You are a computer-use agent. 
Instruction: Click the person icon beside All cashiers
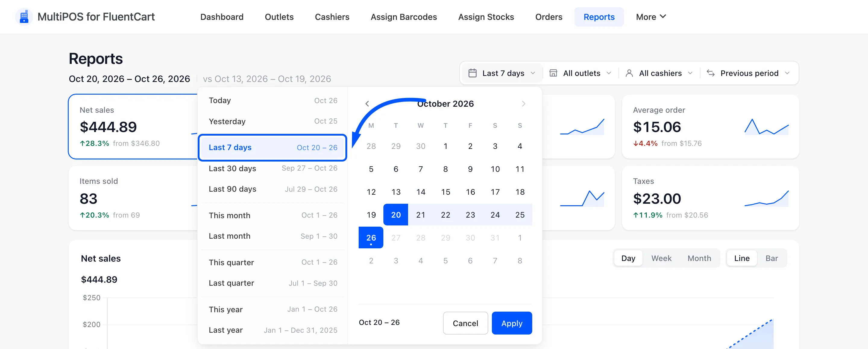(629, 73)
